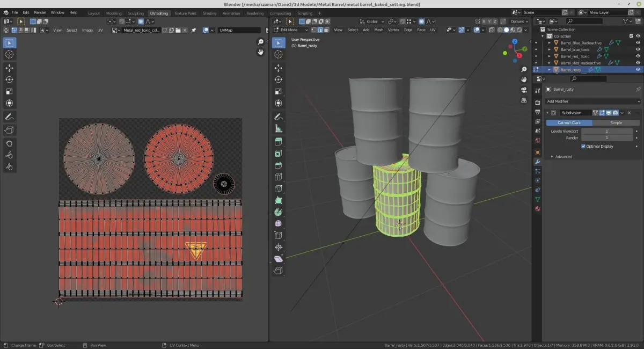
Task: Activate the Loop Cut tool
Action: (x=278, y=177)
